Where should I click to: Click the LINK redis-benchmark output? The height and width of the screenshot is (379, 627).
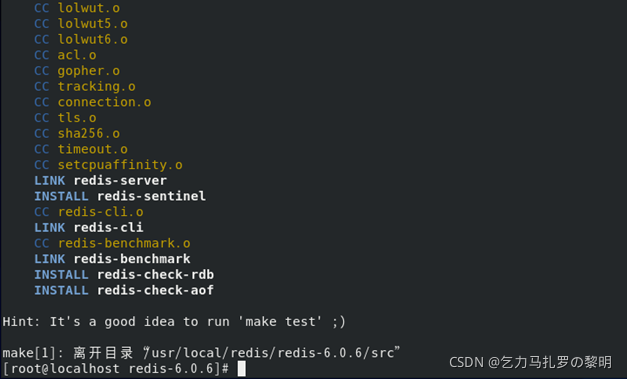pos(112,259)
